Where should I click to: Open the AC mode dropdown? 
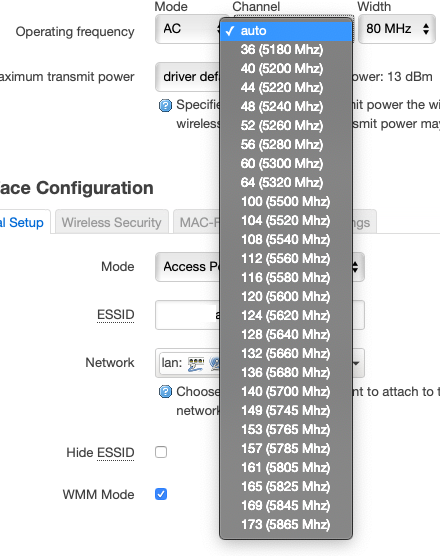[187, 29]
